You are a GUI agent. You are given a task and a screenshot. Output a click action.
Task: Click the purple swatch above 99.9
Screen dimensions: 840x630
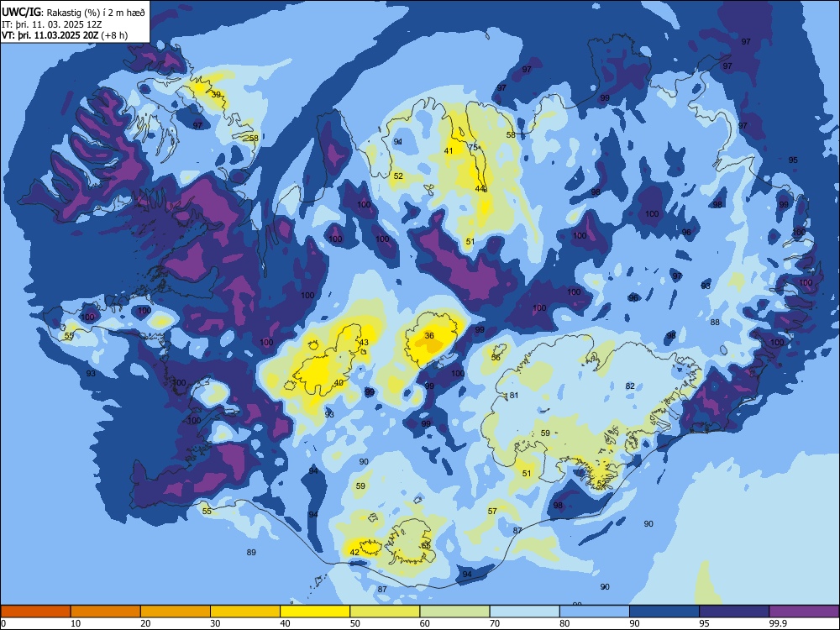pos(804,612)
